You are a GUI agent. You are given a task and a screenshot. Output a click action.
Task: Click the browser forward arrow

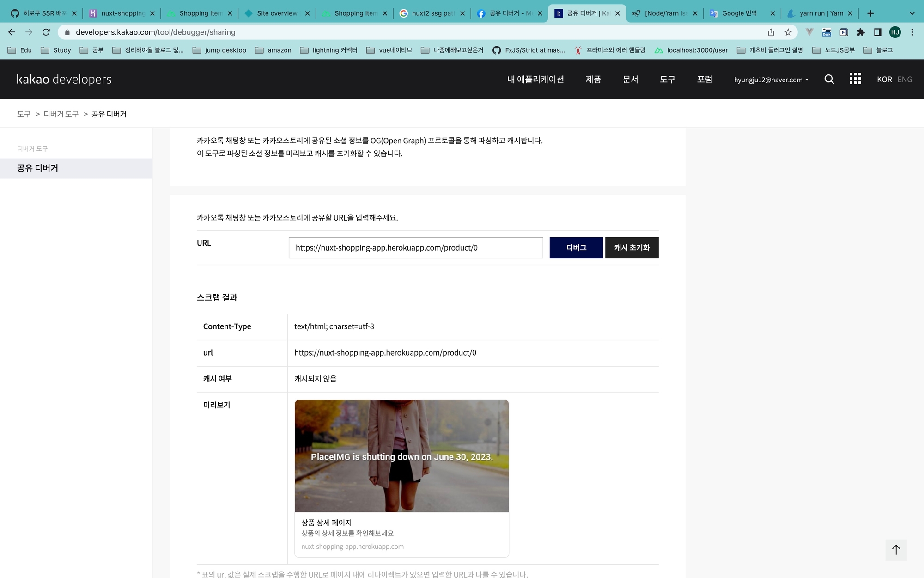[x=29, y=32]
